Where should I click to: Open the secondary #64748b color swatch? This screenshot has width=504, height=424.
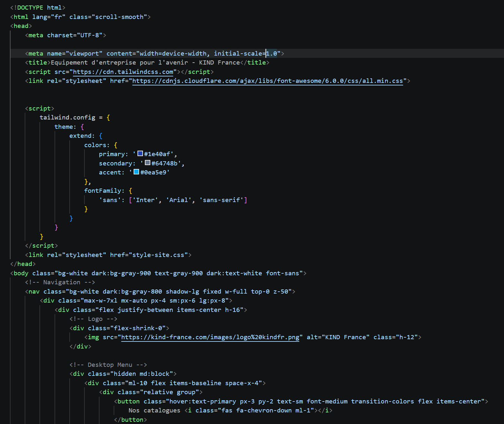(x=147, y=163)
